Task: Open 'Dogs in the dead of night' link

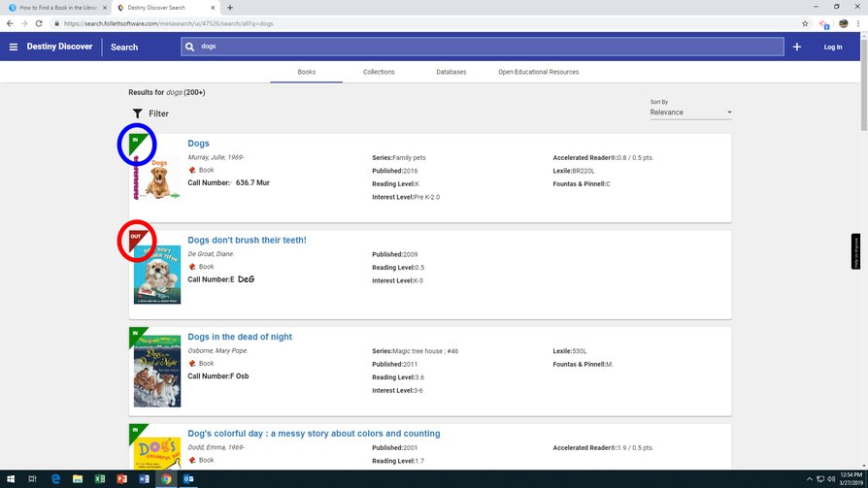Action: (240, 338)
